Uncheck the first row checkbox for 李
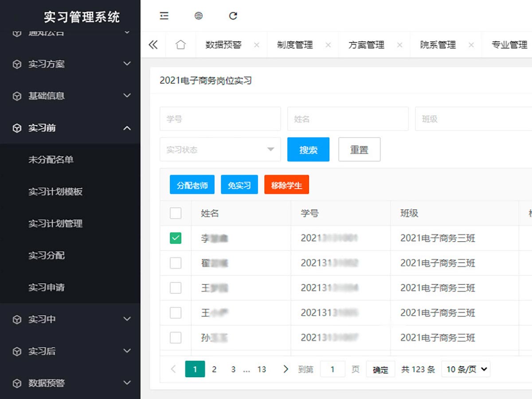This screenshot has height=399, width=532. tap(176, 239)
